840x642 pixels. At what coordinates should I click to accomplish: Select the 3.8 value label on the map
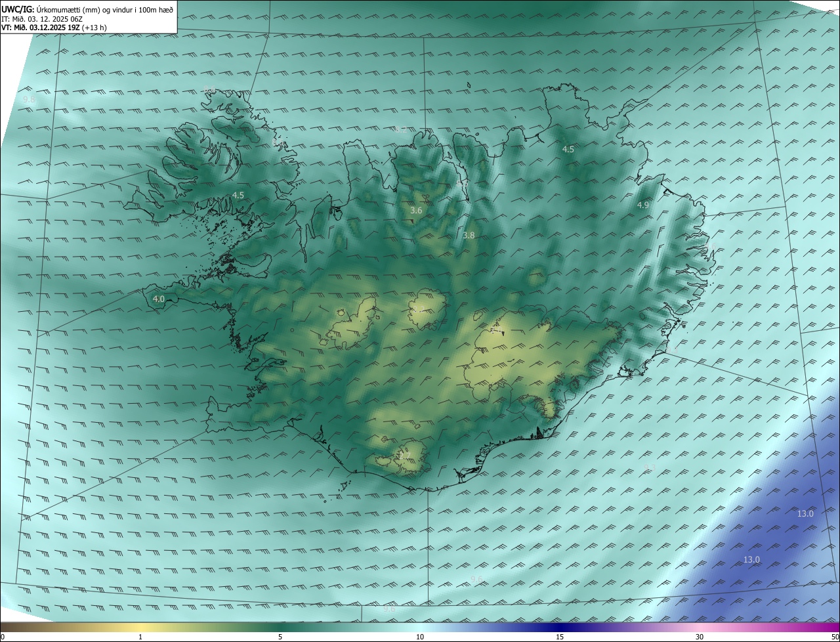469,235
